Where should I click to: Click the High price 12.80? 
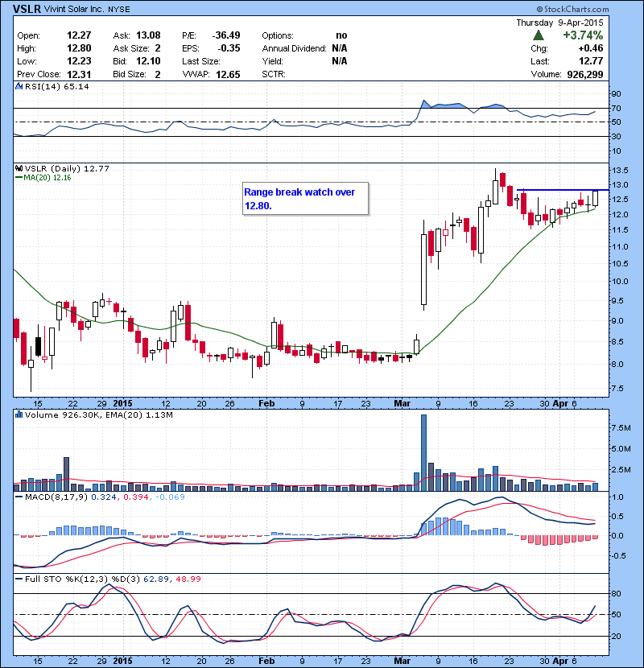79,48
